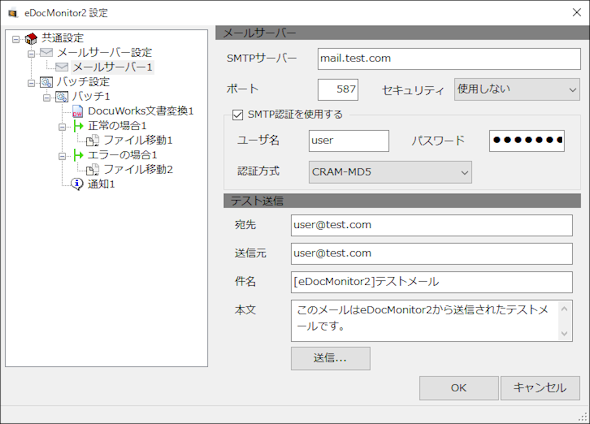
Task: Click the envelope icon beside メールサーバー1
Action: pyautogui.click(x=62, y=67)
